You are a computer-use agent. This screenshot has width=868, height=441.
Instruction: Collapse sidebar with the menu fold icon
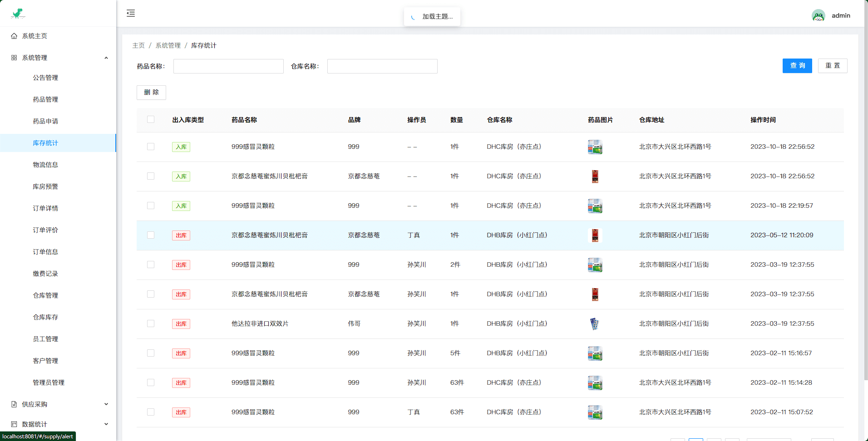point(131,13)
